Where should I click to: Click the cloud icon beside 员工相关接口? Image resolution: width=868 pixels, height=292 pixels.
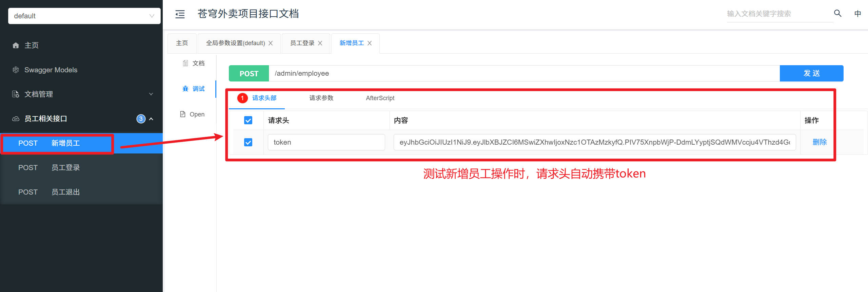[16, 119]
